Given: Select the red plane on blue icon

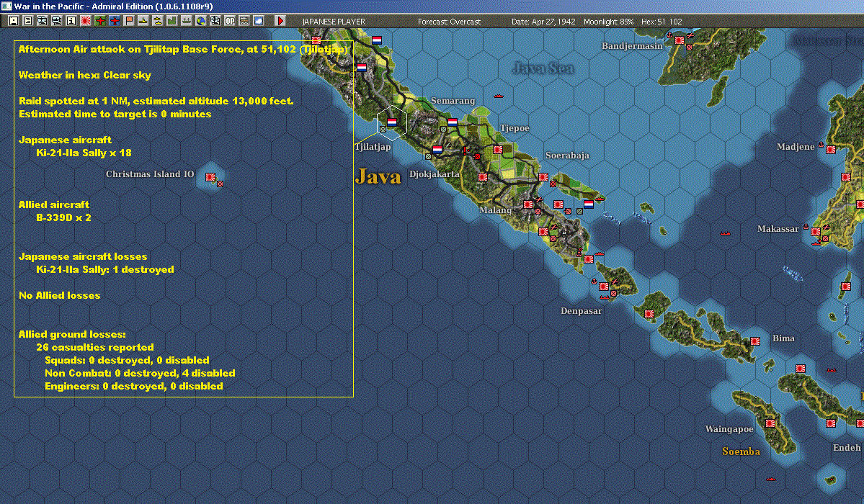Looking at the screenshot, I should click(x=115, y=21).
